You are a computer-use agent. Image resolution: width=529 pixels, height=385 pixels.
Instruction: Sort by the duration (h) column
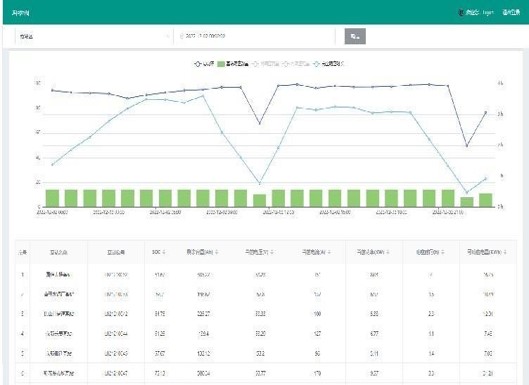(443, 252)
